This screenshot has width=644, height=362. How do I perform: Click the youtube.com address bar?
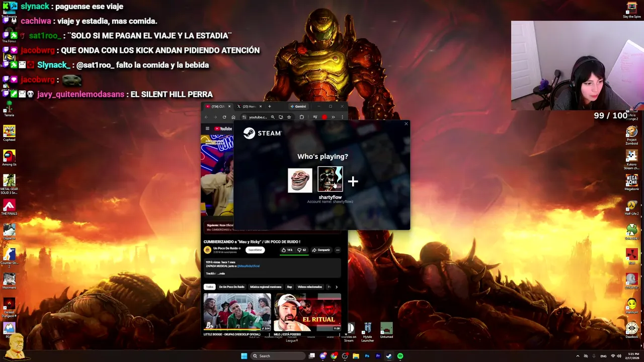258,117
